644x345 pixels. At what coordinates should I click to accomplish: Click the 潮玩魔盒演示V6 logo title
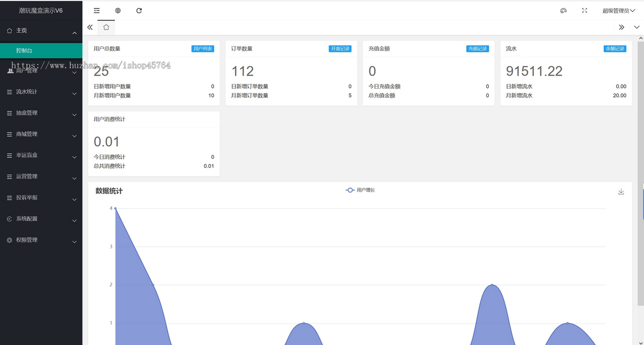point(41,10)
